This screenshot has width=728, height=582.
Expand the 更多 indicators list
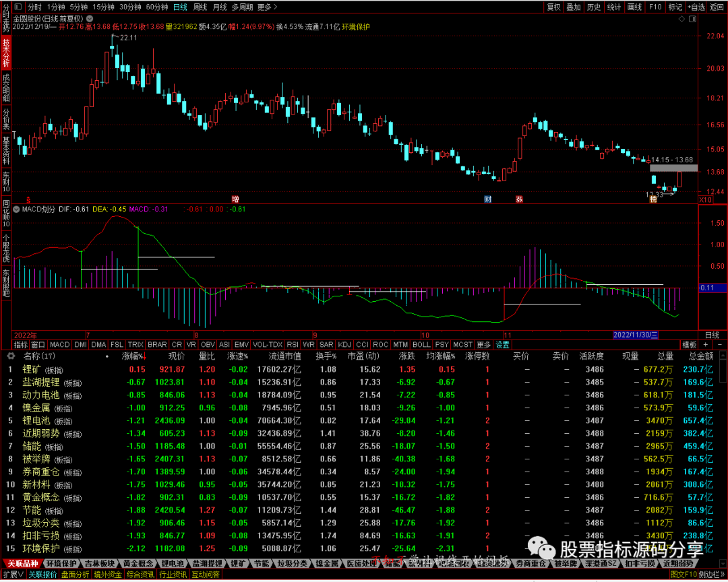[x=484, y=345]
